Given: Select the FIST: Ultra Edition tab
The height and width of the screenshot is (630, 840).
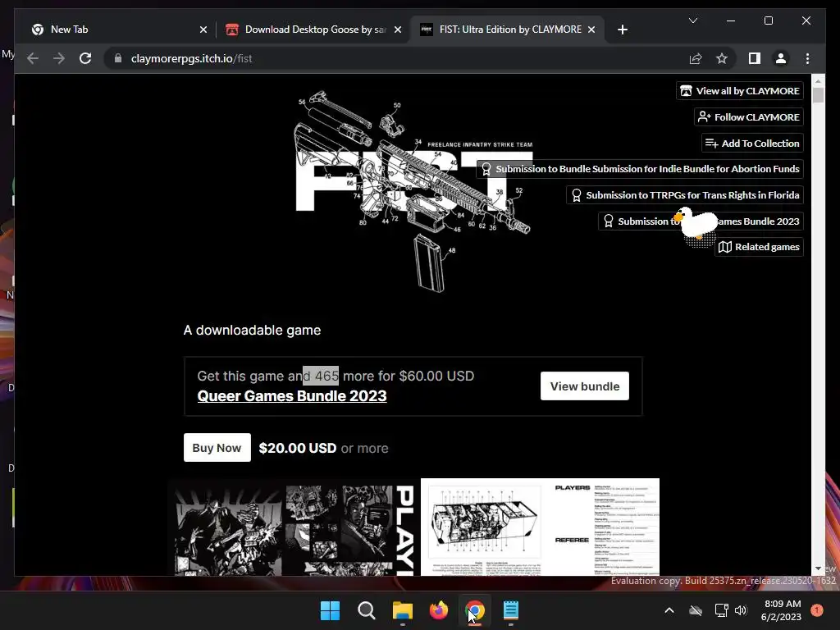Looking at the screenshot, I should pos(507,30).
